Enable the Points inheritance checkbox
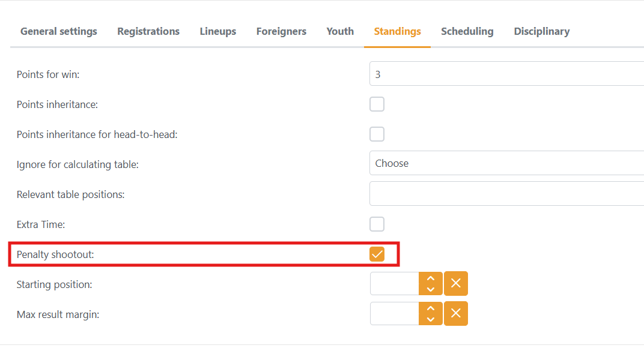Screen dimensions: 644x360 pos(377,104)
